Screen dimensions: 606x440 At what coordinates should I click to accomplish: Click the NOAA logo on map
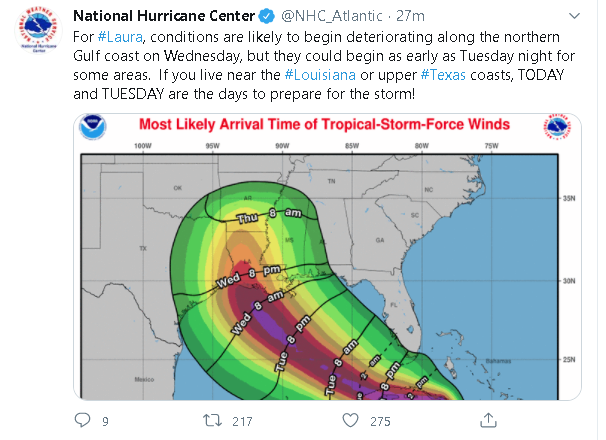pos(93,127)
